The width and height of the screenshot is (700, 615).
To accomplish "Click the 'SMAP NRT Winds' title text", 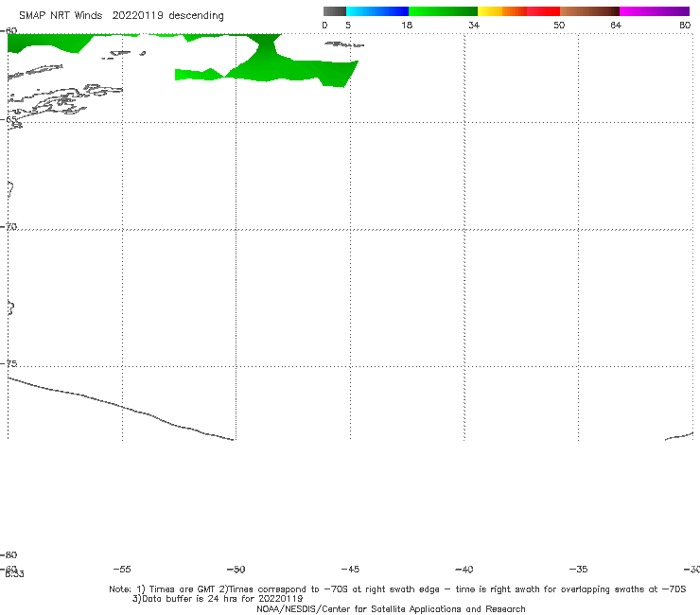I will click(61, 15).
